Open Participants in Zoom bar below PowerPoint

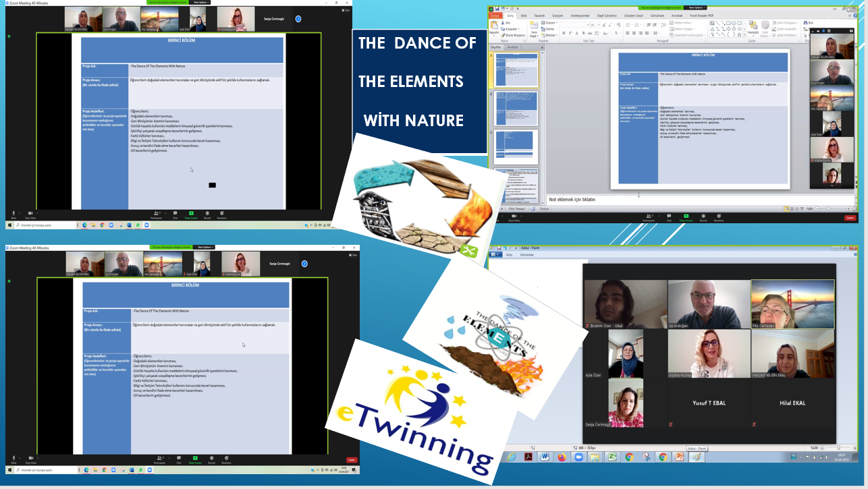click(649, 217)
